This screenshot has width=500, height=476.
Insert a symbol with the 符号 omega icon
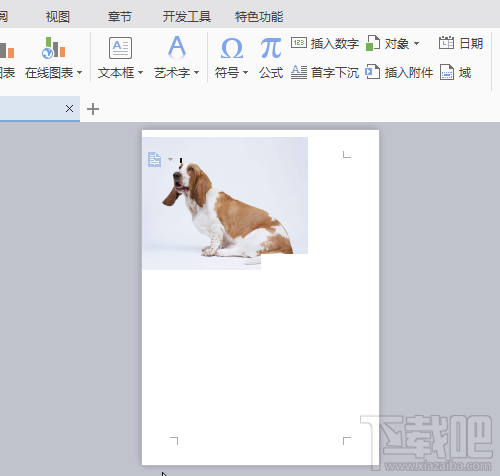tap(232, 48)
